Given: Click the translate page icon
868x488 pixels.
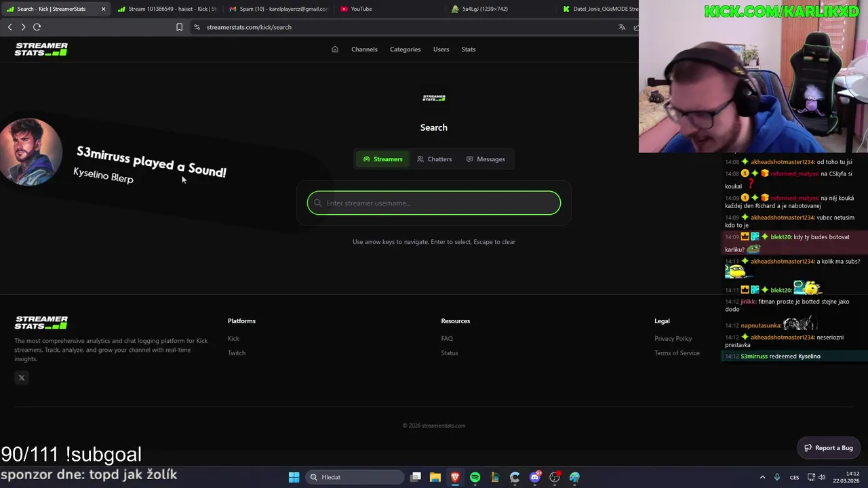Looking at the screenshot, I should [x=622, y=27].
